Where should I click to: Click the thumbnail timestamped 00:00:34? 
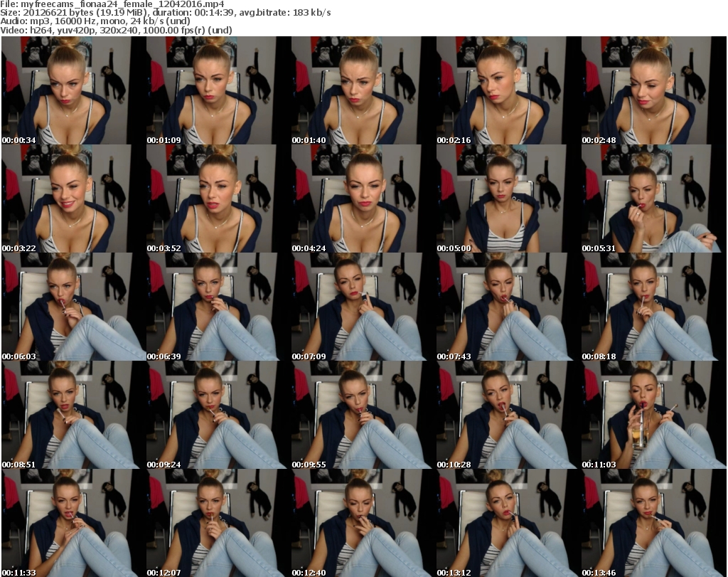[x=73, y=90]
